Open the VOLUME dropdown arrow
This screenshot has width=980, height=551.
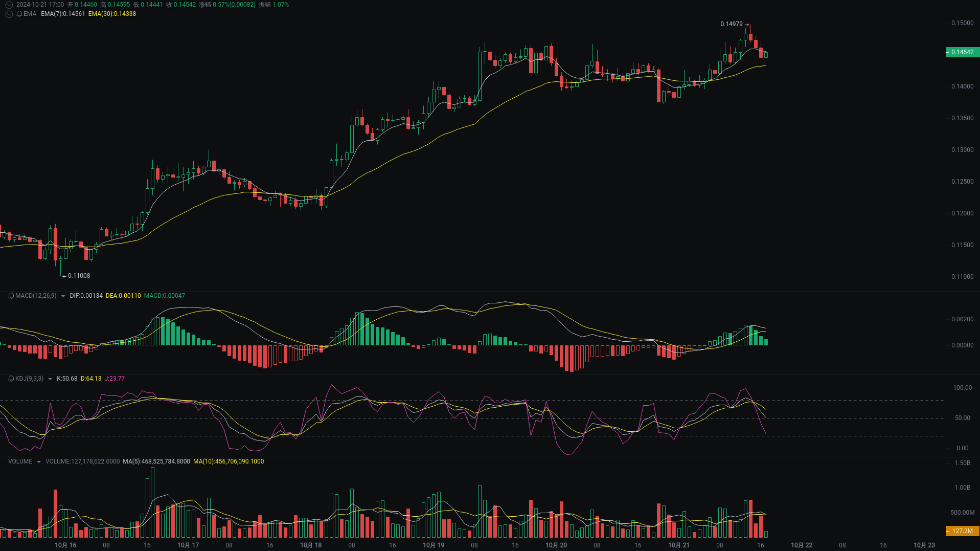(x=39, y=462)
